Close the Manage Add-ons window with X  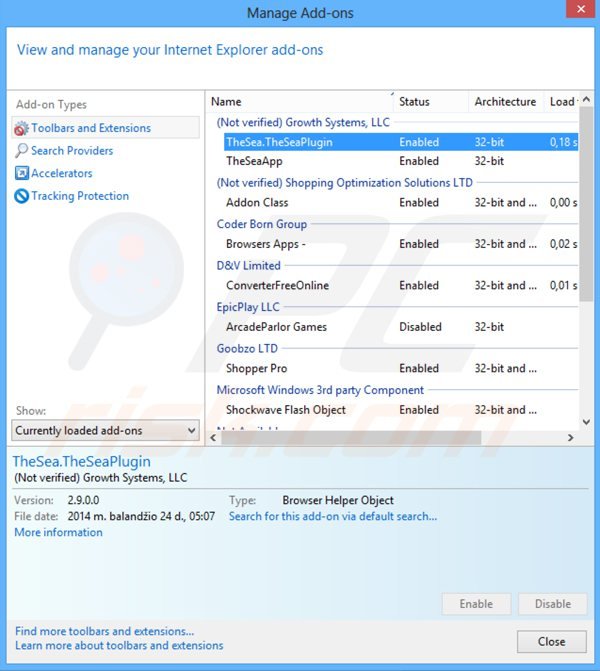[x=581, y=9]
